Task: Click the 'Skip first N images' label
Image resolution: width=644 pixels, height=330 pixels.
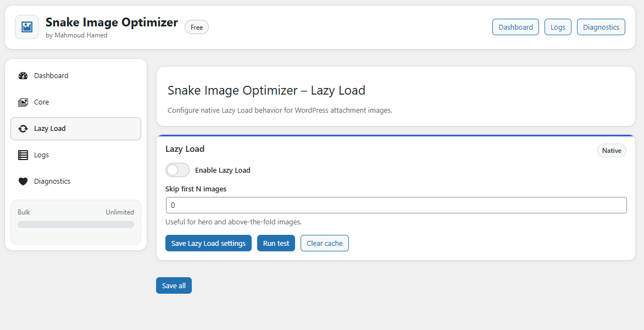Action: 196,189
